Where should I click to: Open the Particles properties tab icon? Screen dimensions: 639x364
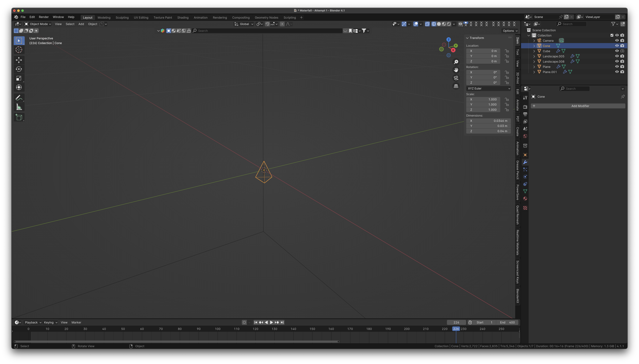pos(525,170)
